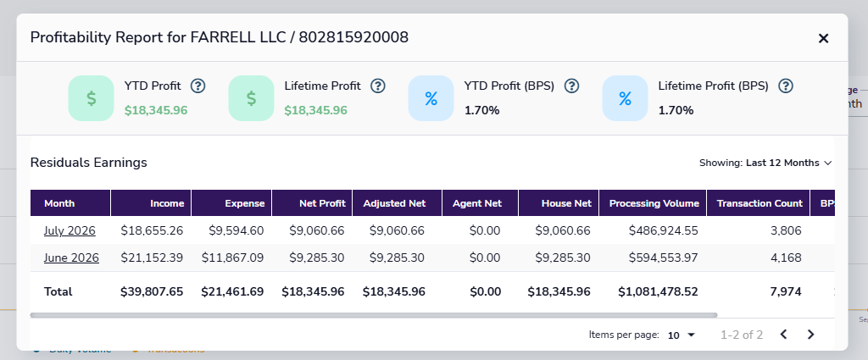Sort by the House Net column header
868x360 pixels.
(559, 203)
